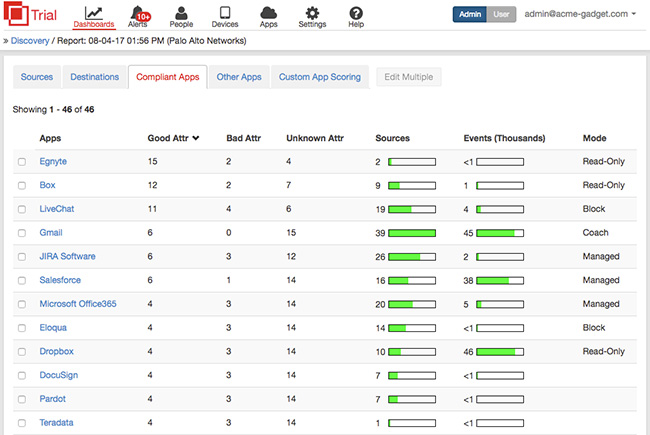This screenshot has height=435, width=650.
Task: Click the Edit Multiple button
Action: 408,77
